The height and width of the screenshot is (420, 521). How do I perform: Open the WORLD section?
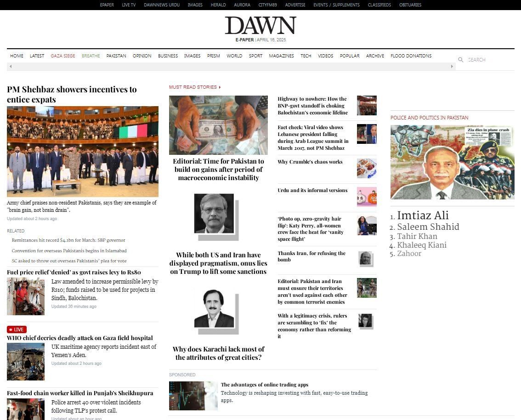click(x=235, y=56)
